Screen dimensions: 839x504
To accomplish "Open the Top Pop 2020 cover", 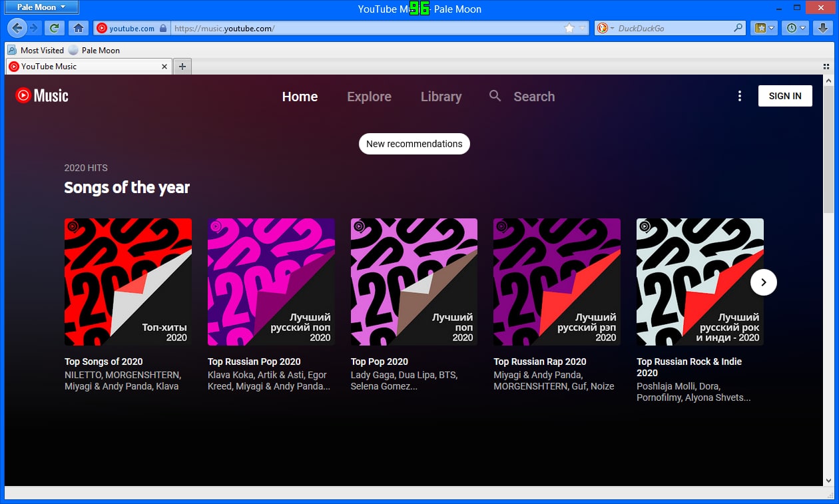I will [x=414, y=282].
